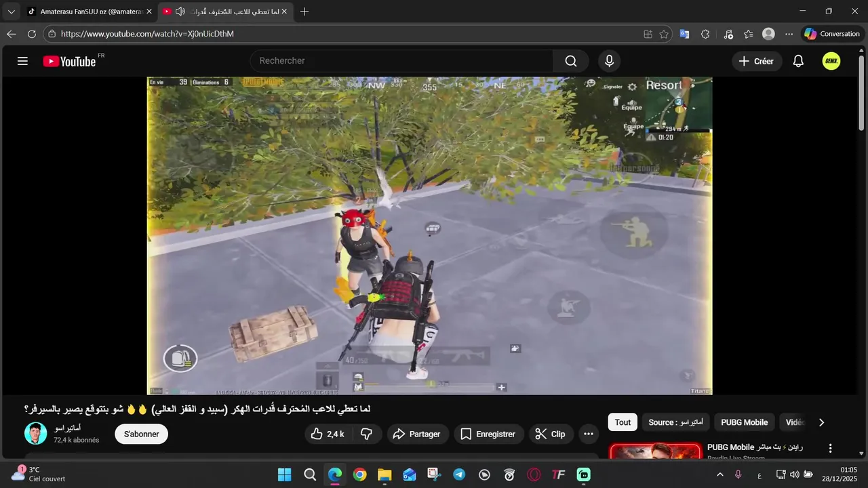Open the weather widget 3°C Ciel couvert

pyautogui.click(x=39, y=474)
